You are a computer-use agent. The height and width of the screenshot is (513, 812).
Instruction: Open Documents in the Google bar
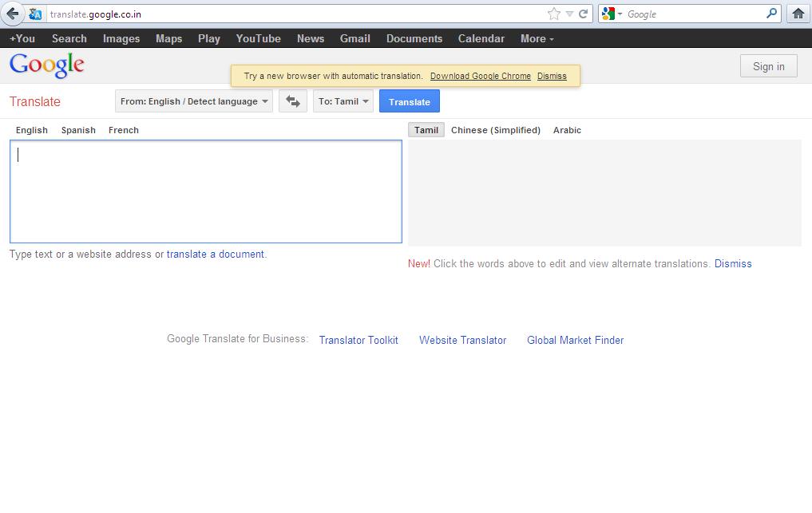414,38
